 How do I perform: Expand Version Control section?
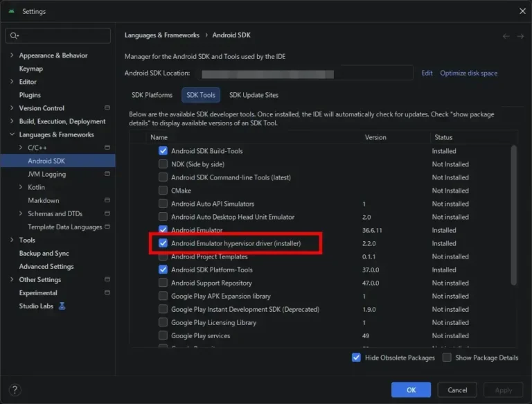12,108
